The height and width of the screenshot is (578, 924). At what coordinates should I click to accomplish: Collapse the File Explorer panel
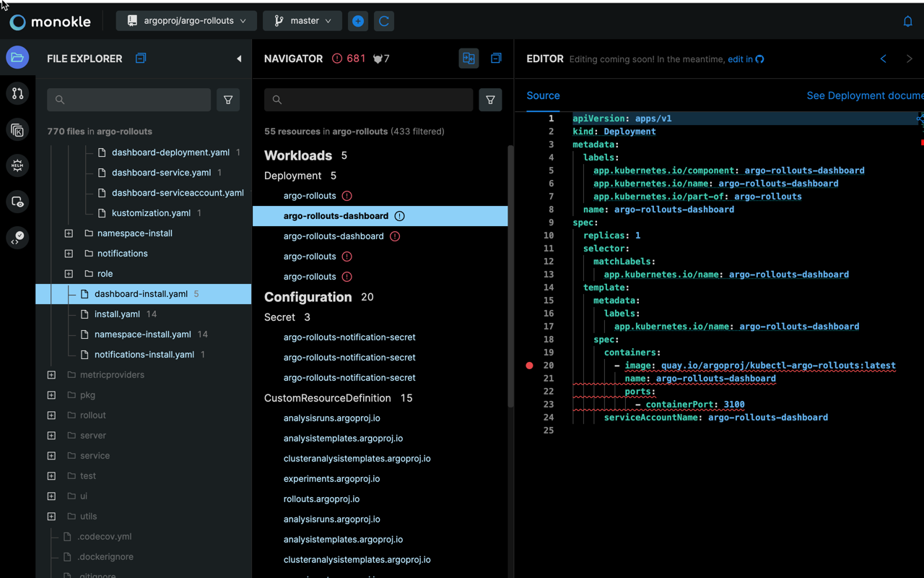pos(239,59)
